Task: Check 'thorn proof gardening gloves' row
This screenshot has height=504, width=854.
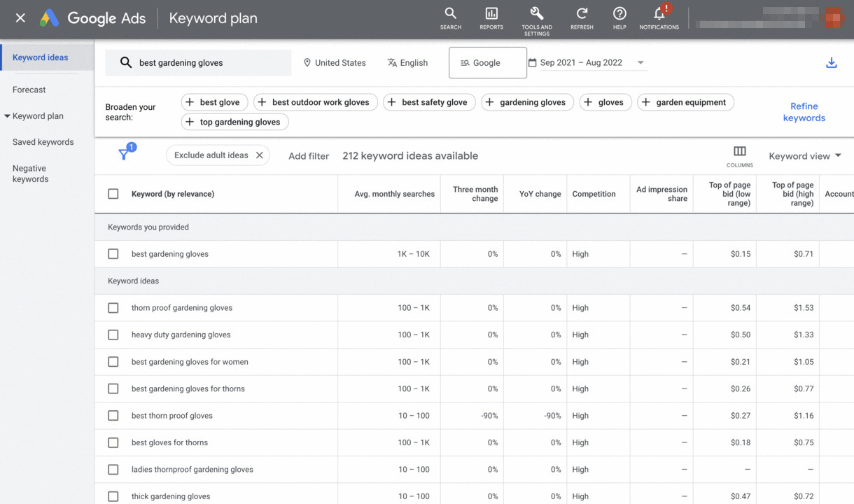Action: [x=113, y=308]
